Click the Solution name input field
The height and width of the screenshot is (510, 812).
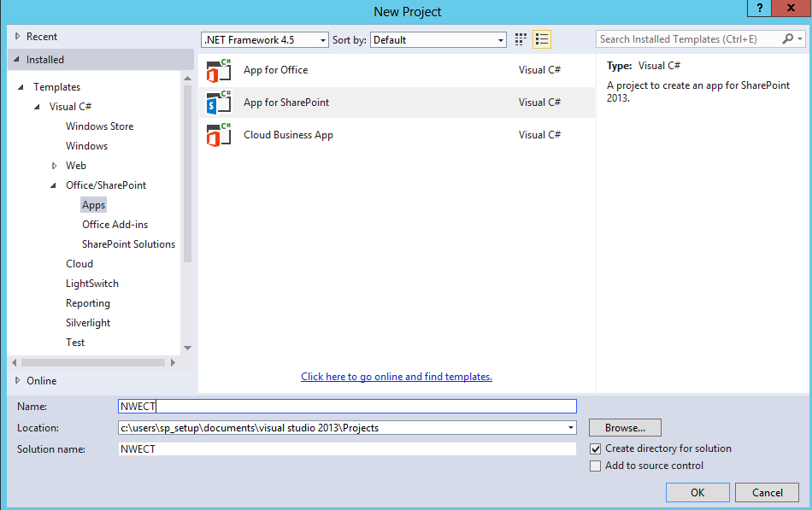coord(347,449)
